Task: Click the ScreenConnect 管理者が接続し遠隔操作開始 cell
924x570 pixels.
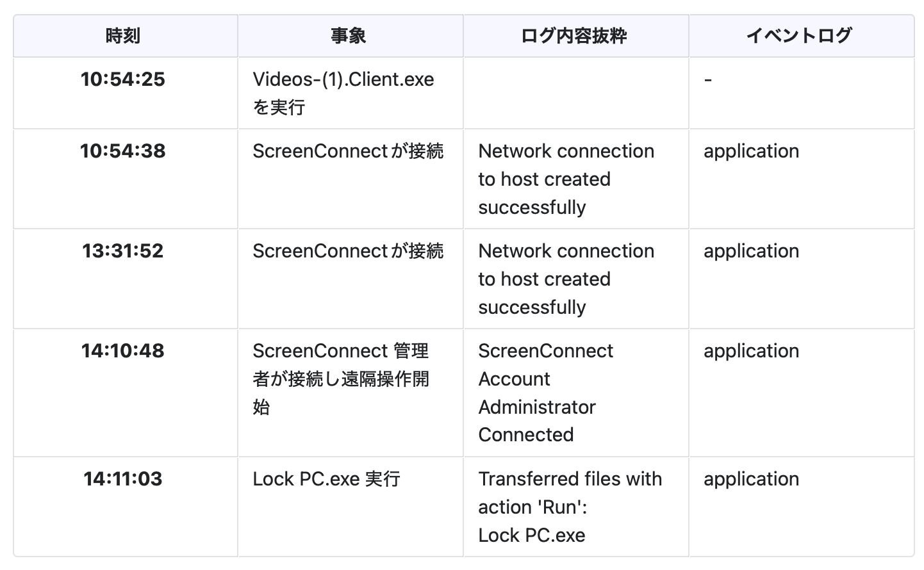Action: click(341, 379)
